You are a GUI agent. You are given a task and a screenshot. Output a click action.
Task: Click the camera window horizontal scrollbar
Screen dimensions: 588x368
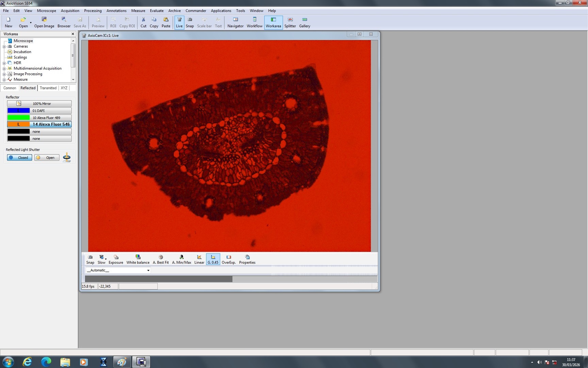(x=159, y=279)
